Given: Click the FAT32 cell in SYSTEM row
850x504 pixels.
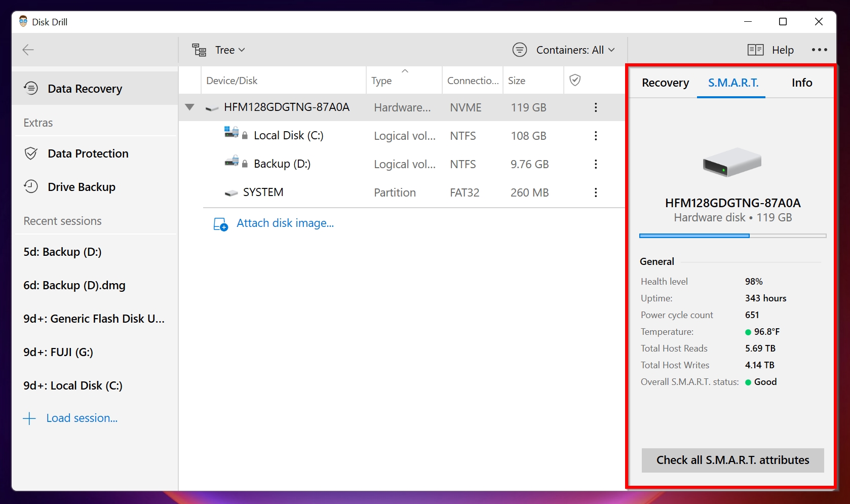Looking at the screenshot, I should pyautogui.click(x=465, y=192).
